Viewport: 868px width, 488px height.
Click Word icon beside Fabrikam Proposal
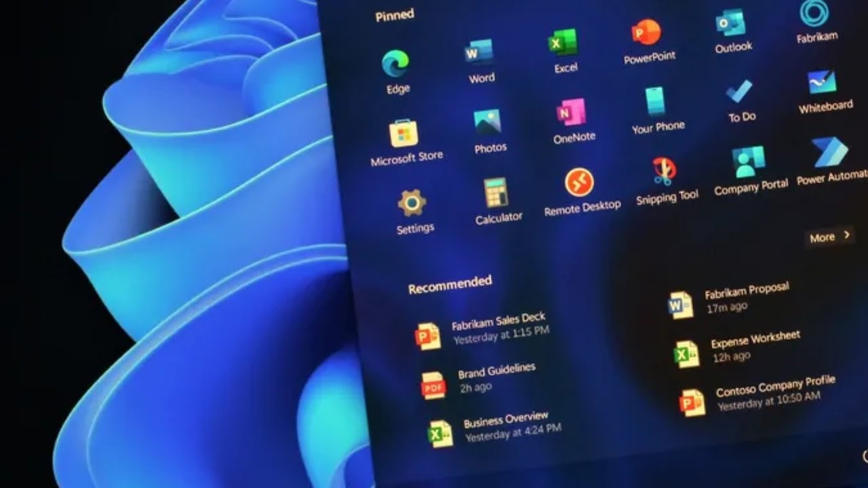680,305
